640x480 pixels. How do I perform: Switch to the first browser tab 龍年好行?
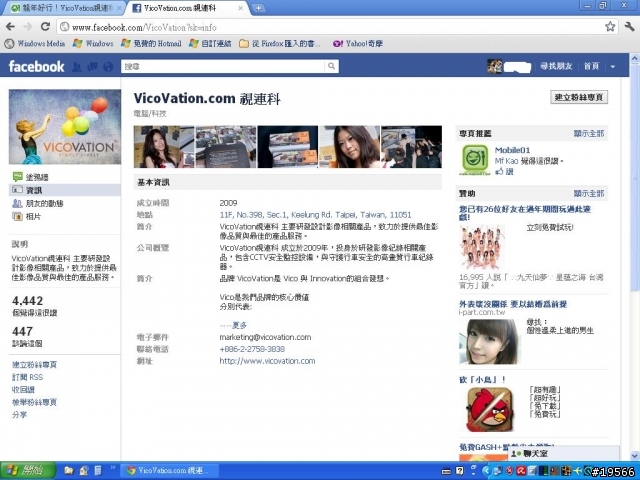pyautogui.click(x=65, y=8)
